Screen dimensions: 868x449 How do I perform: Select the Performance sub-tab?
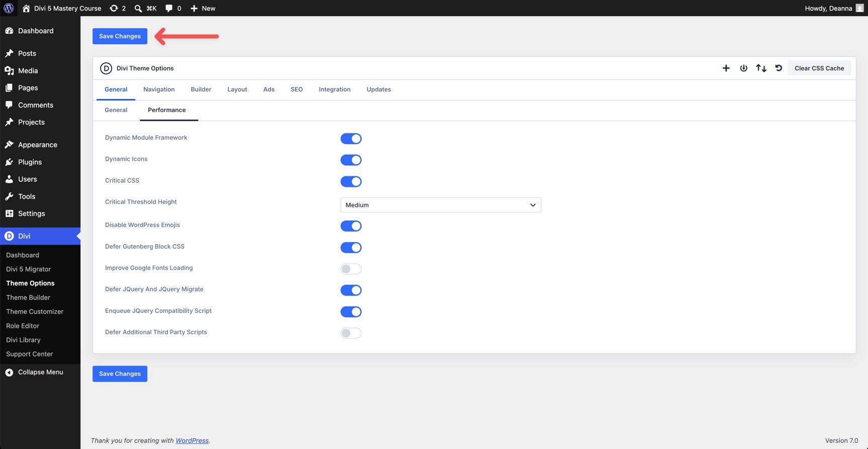coord(167,110)
